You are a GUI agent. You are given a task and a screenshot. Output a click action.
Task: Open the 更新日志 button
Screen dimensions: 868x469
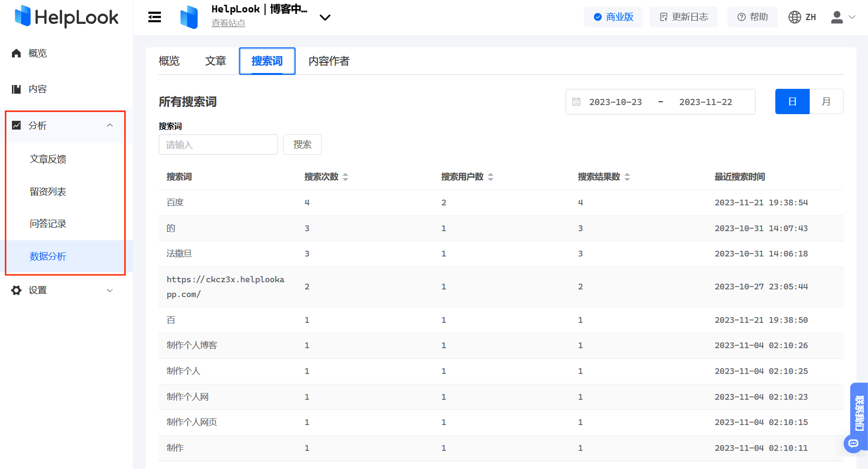pyautogui.click(x=683, y=17)
